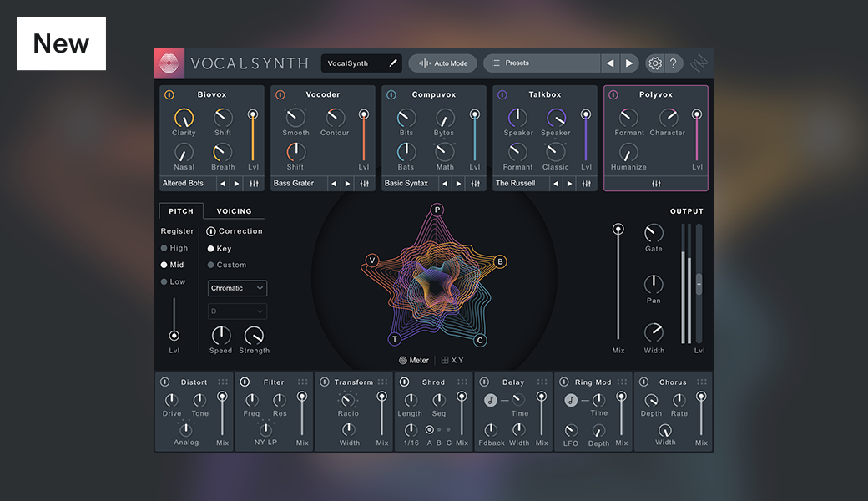
Task: Select previous Vocoder preset before Bass Grater
Action: [334, 183]
